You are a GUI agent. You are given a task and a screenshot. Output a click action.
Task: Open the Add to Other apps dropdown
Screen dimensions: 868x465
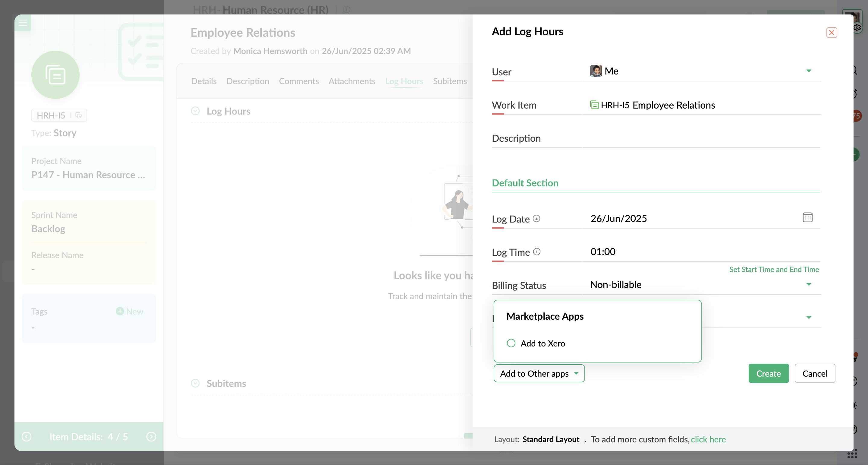coord(539,373)
